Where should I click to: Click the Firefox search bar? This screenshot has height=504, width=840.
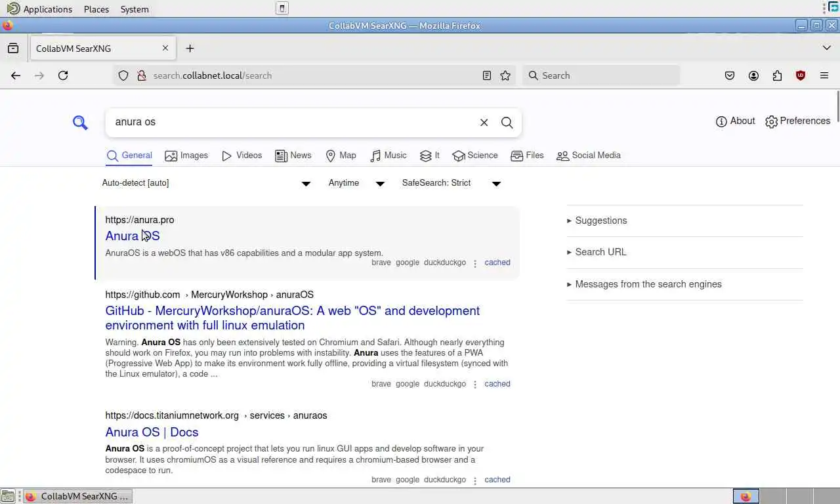click(601, 75)
